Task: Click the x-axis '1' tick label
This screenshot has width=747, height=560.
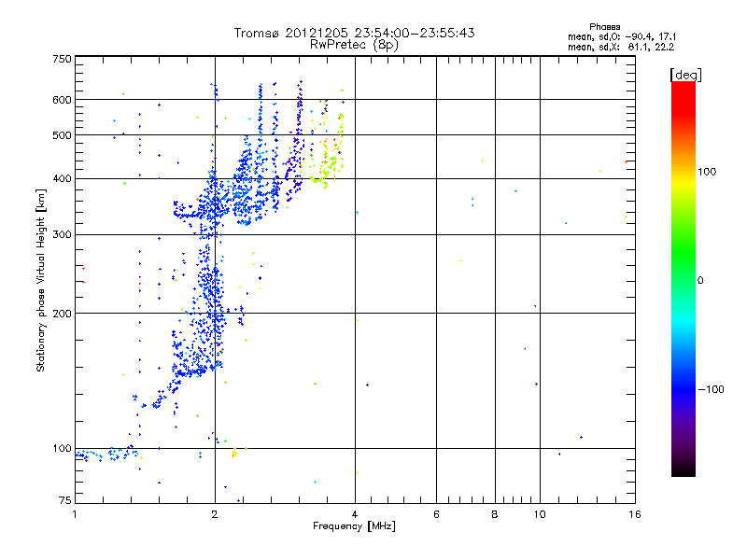Action: pos(75,514)
